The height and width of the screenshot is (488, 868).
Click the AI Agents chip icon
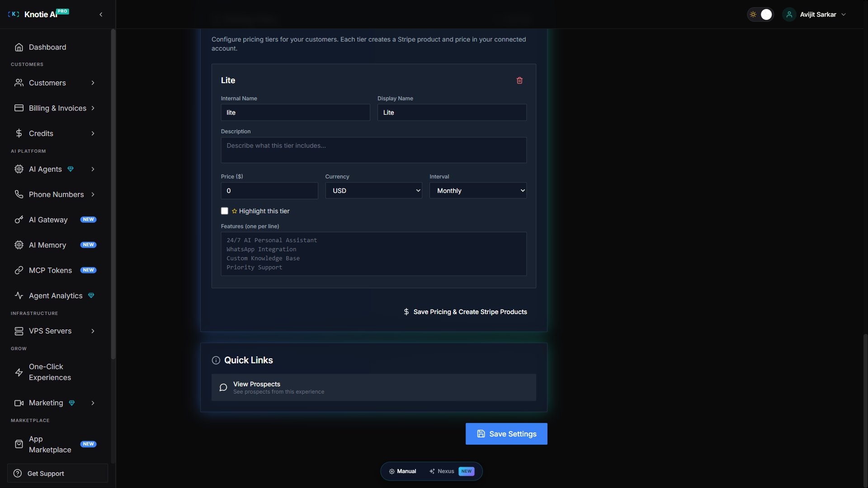(19, 169)
